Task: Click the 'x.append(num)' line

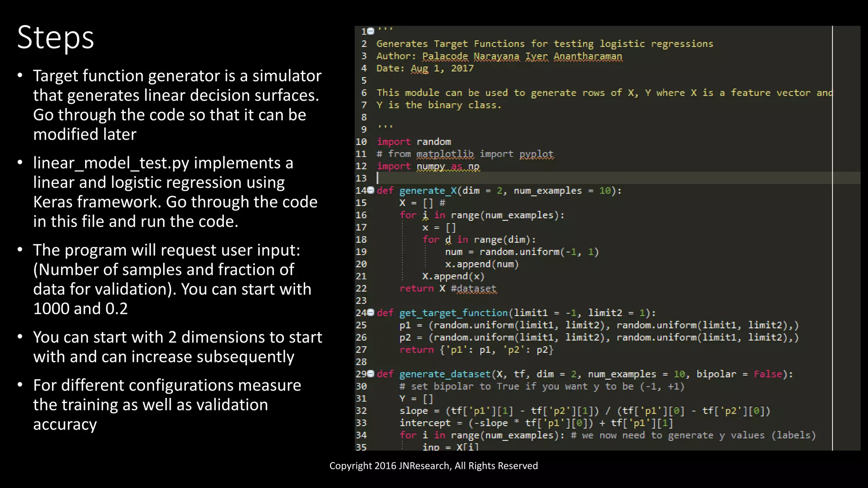Action: tap(482, 264)
